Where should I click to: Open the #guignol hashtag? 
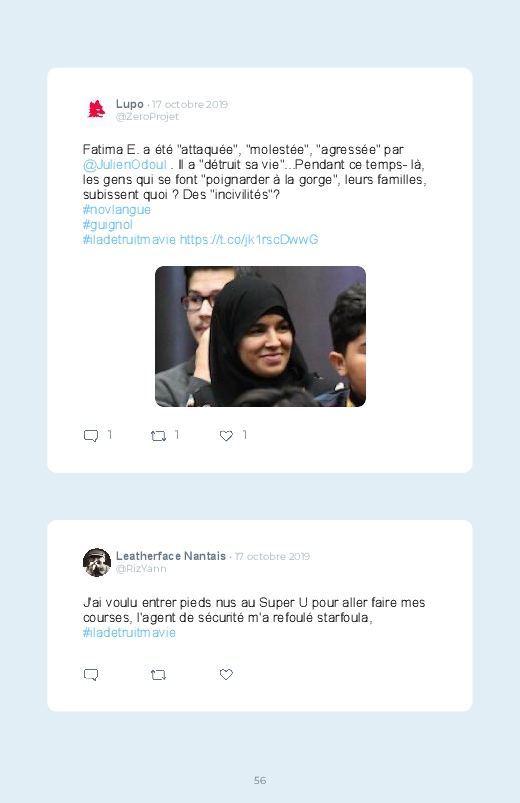tap(108, 224)
